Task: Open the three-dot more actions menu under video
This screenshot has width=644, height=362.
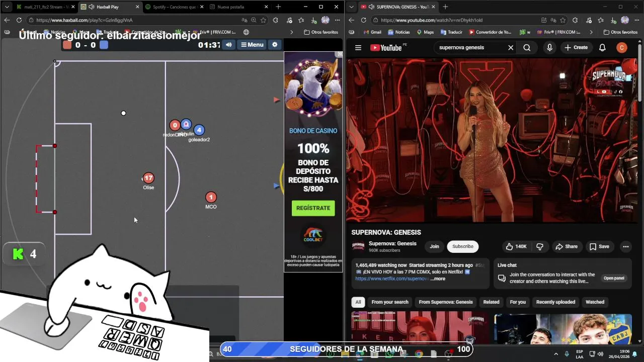Action: point(626,246)
